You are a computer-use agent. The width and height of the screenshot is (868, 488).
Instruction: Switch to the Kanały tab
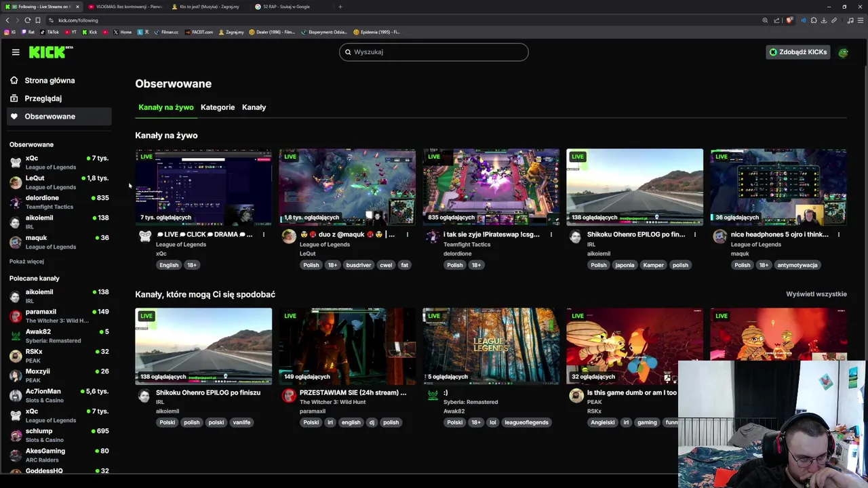[x=254, y=107]
